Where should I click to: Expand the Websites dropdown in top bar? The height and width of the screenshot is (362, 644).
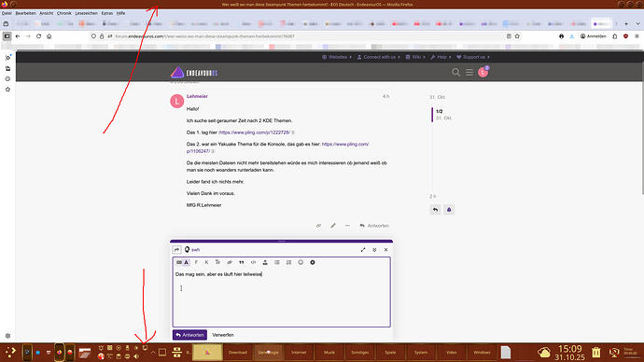[x=337, y=57]
